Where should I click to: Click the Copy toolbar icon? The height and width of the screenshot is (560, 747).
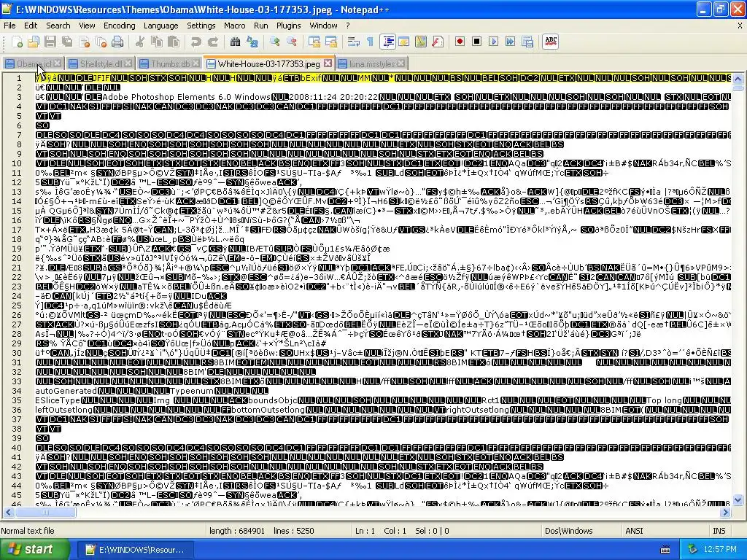156,42
